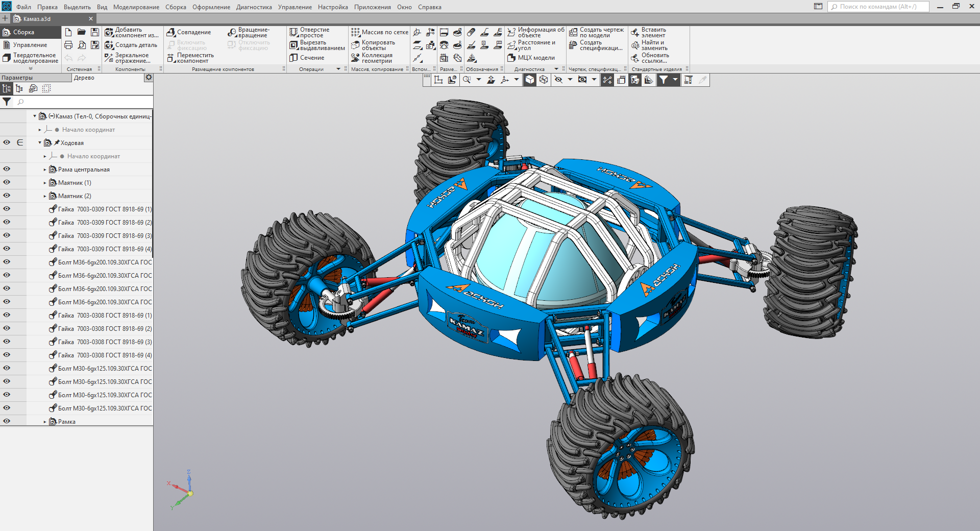
Task: Open the tree panel settings gear
Action: point(149,78)
